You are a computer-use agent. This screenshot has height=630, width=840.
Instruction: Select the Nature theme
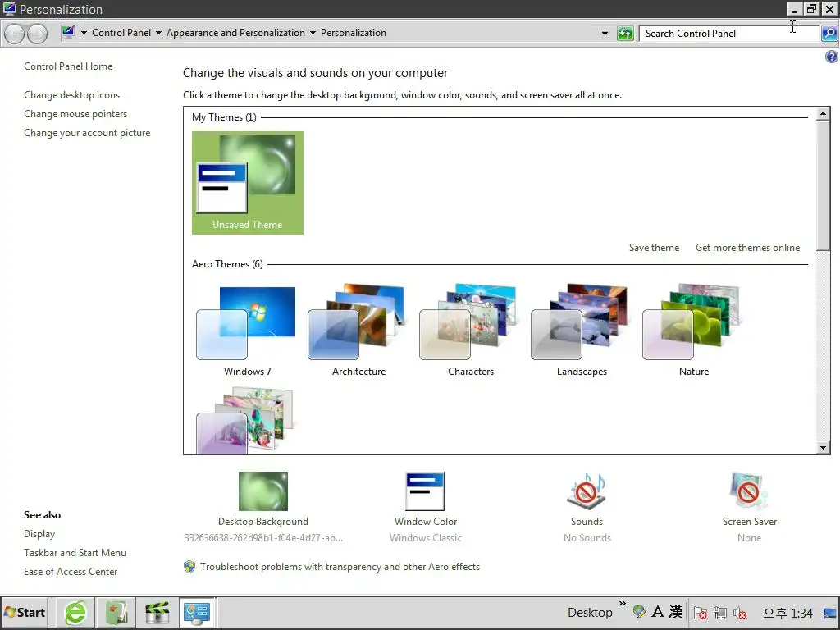coord(693,331)
